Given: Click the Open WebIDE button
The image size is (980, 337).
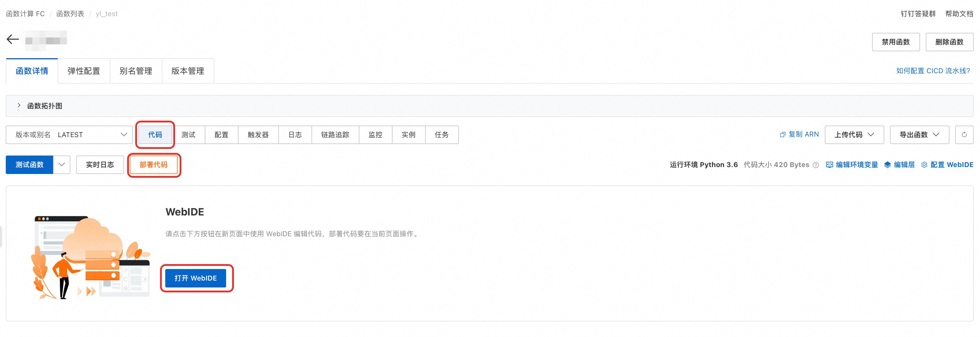Looking at the screenshot, I should (x=196, y=278).
